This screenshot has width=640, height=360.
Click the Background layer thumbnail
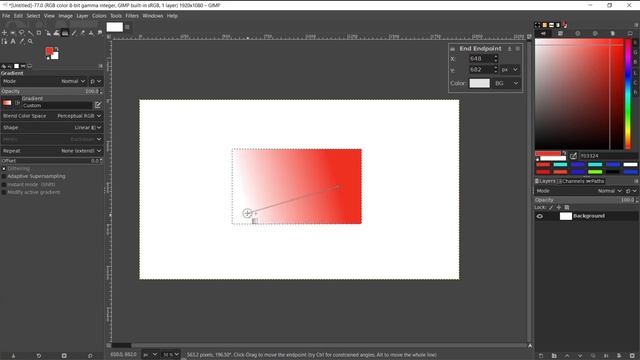coord(566,216)
